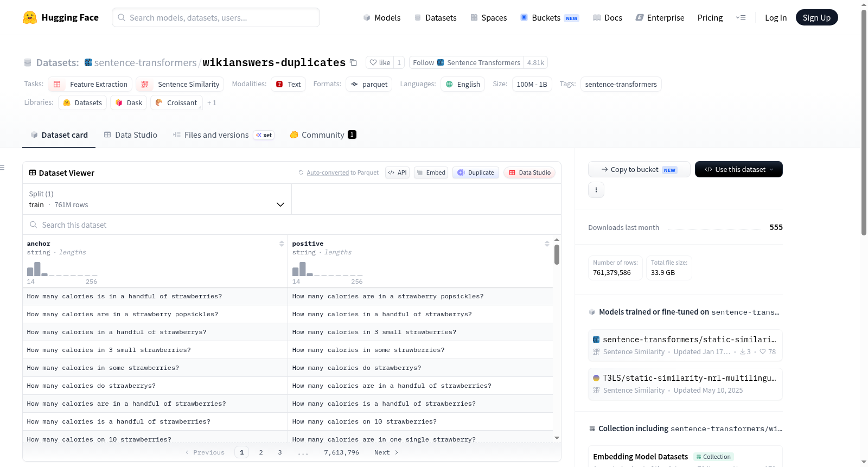This screenshot has height=467, width=868.
Task: Select the Sentence Similarity task tag
Action: [x=180, y=84]
